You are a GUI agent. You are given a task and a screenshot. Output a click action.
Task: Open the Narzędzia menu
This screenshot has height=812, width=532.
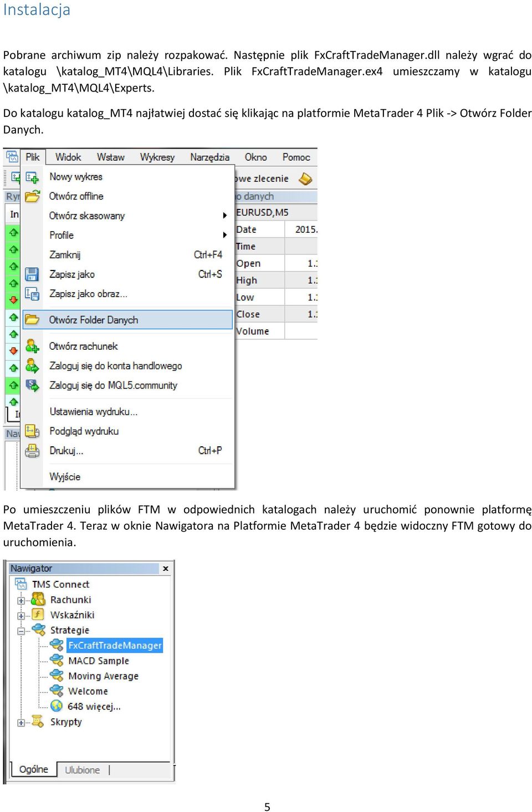[x=209, y=157]
